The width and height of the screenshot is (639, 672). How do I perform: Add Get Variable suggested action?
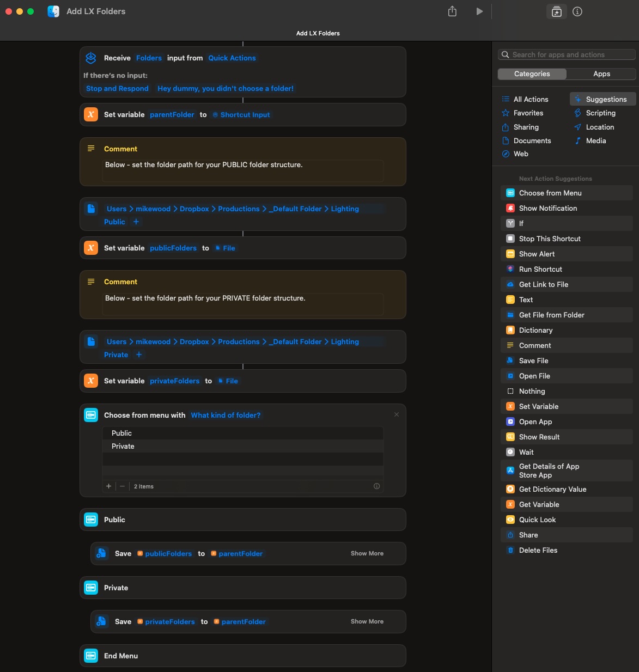[567, 504]
